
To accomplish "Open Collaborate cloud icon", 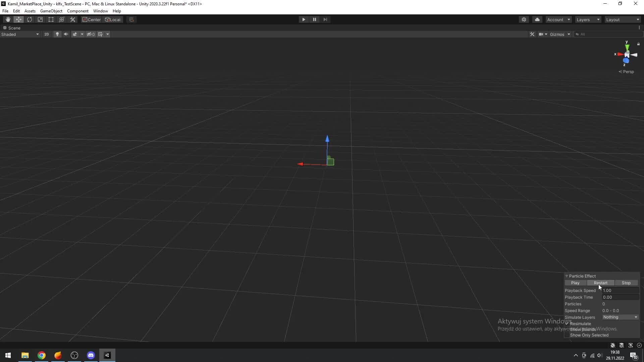I will pos(537,19).
